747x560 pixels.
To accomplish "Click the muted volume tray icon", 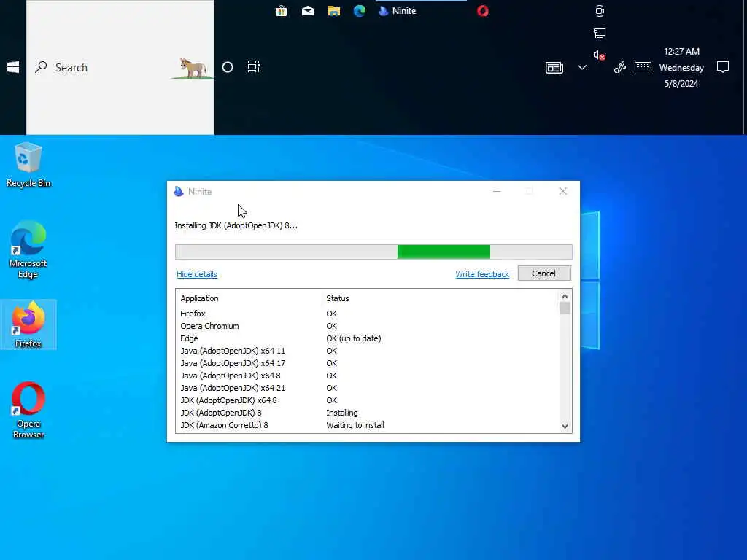I will (600, 55).
